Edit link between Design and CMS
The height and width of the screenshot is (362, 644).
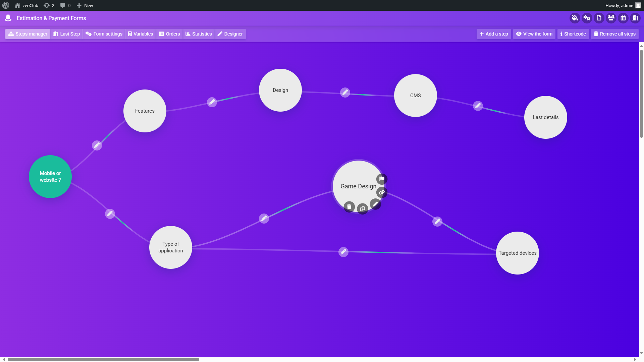pos(345,92)
